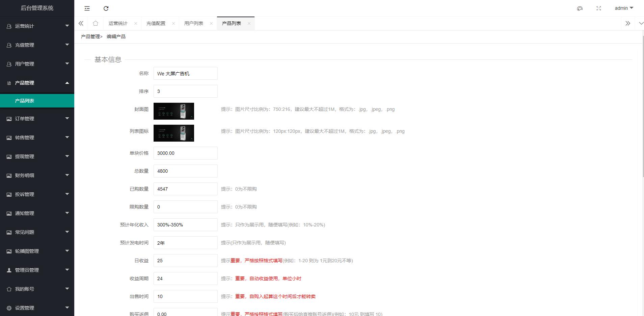This screenshot has height=316, width=644.
Task: Switch to the 运营统计 tab
Action: pos(118,23)
